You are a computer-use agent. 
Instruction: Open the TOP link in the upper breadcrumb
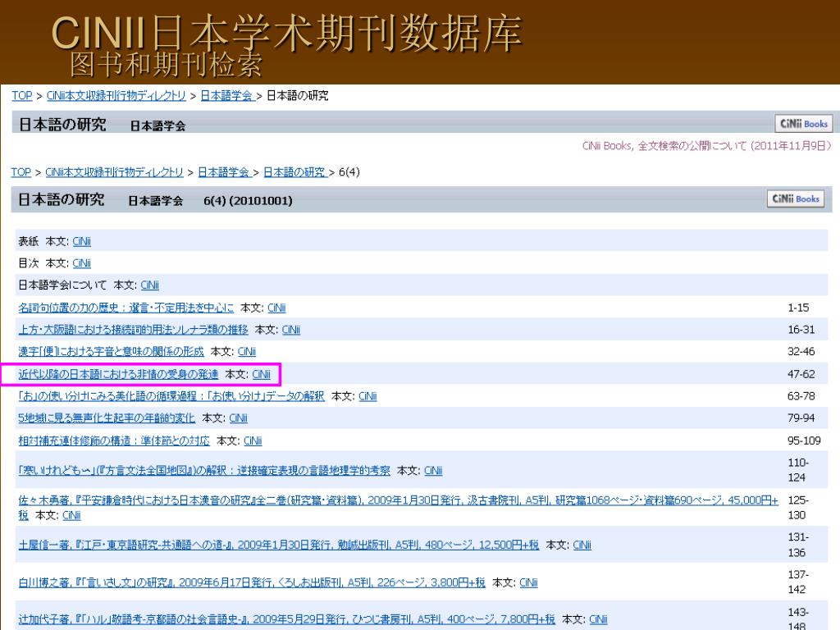[22, 95]
